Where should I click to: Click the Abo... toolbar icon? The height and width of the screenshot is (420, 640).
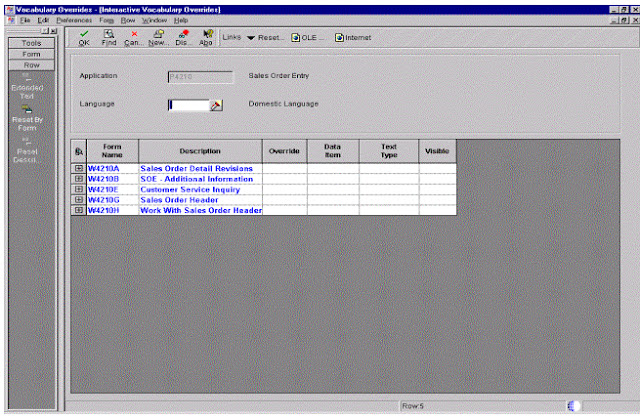[206, 38]
